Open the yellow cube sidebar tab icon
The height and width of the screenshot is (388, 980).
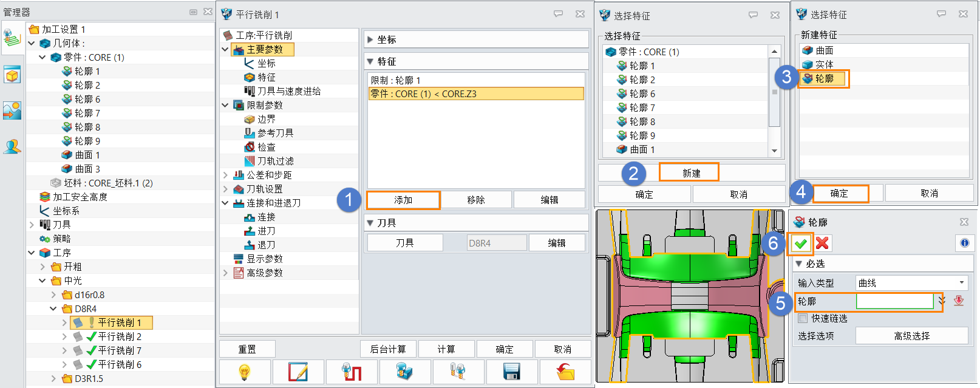[12, 75]
